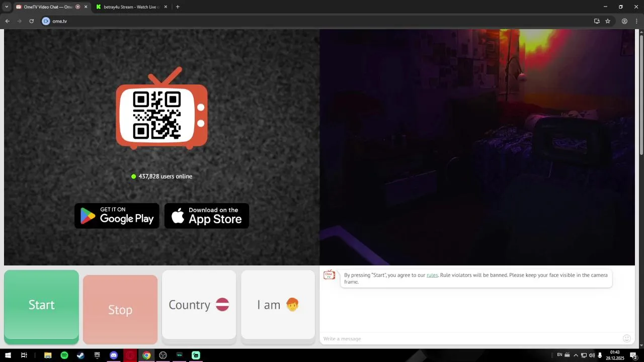
Task: Click the own webcam preview
Action: tap(477, 147)
